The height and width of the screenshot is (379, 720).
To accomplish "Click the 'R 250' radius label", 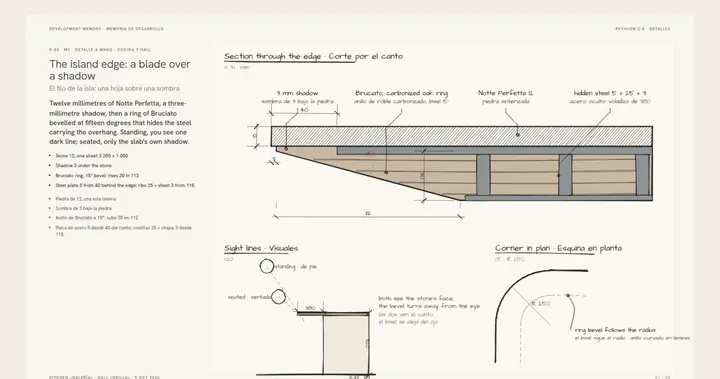I will (541, 304).
